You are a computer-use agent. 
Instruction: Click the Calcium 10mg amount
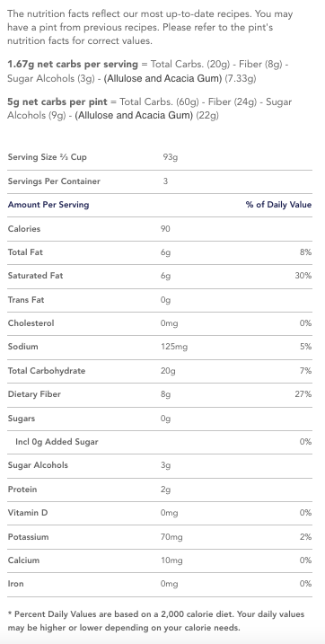coord(171,560)
